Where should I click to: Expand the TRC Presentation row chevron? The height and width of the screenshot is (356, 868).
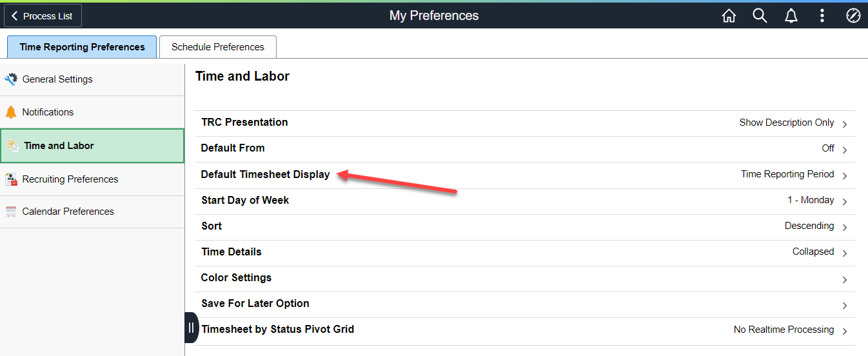pos(845,124)
